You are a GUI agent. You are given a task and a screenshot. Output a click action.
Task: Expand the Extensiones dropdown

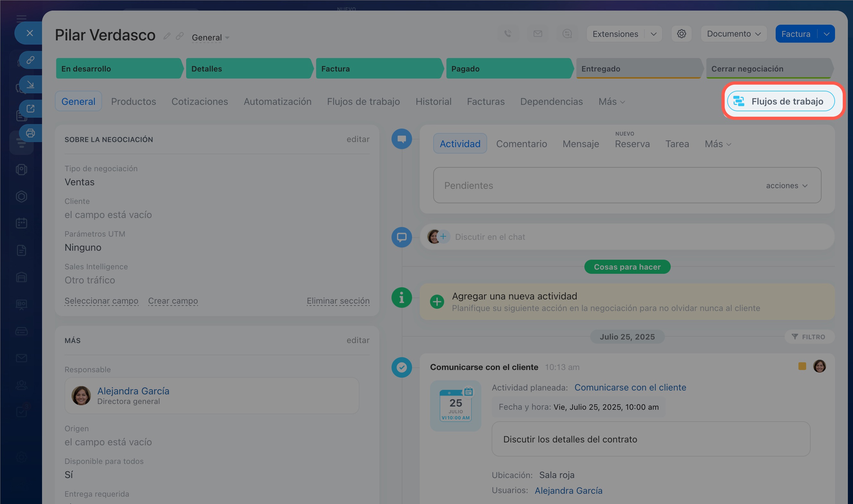click(x=653, y=34)
